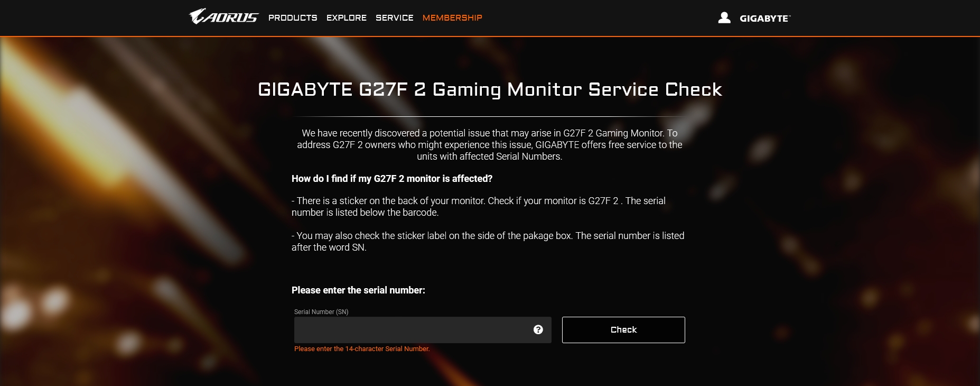The height and width of the screenshot is (386, 980).
Task: Click the sticker on back of monitor instruction
Action: coord(479,207)
